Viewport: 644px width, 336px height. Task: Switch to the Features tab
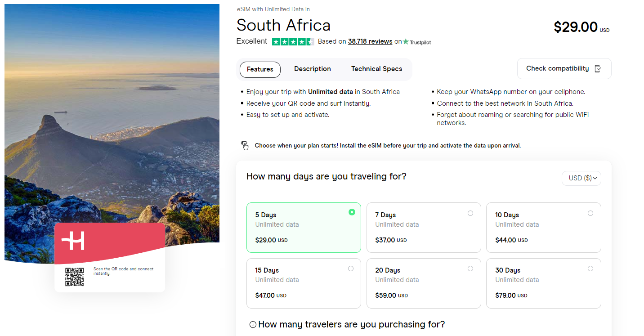[260, 69]
